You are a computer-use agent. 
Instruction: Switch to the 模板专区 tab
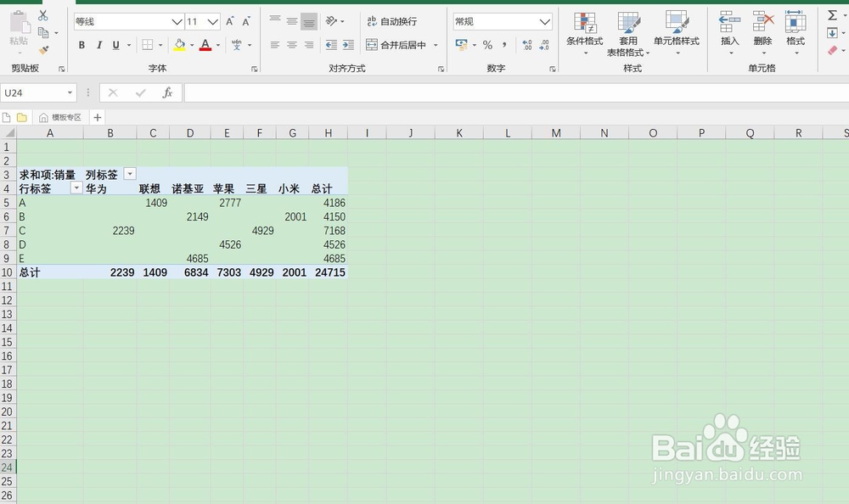pos(60,117)
